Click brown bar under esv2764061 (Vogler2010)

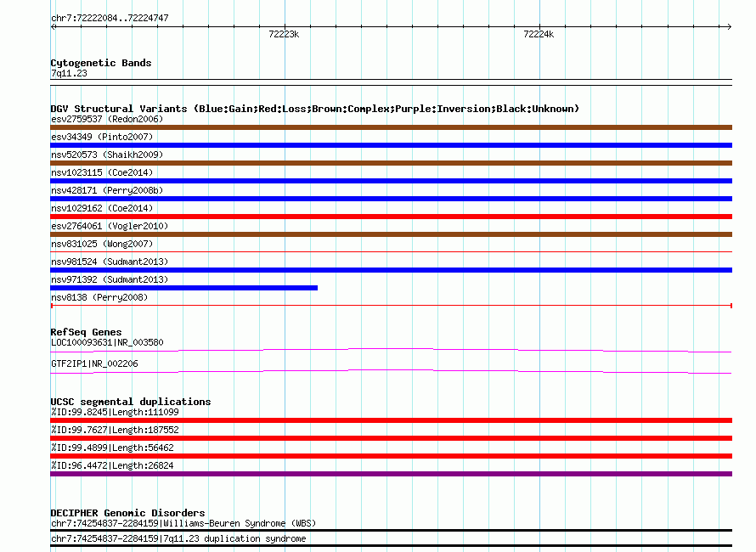pyautogui.click(x=391, y=234)
